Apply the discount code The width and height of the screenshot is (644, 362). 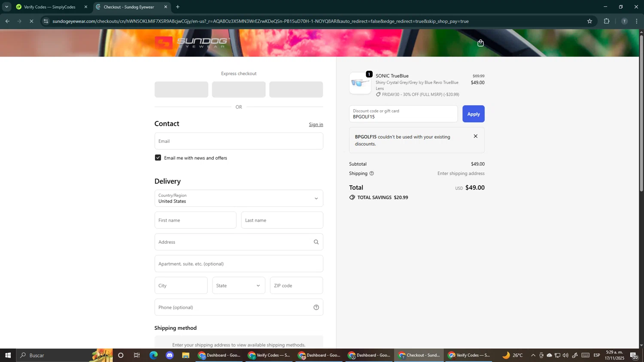coord(474,114)
